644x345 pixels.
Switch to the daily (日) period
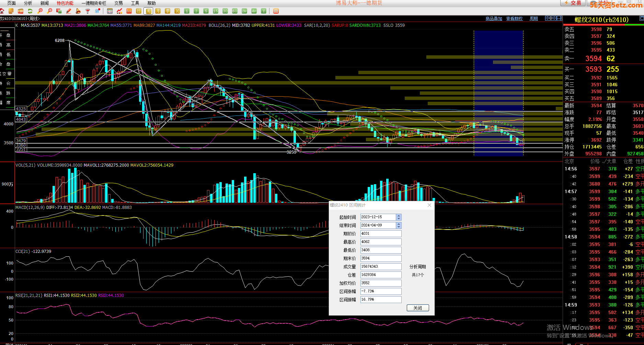coord(139,11)
